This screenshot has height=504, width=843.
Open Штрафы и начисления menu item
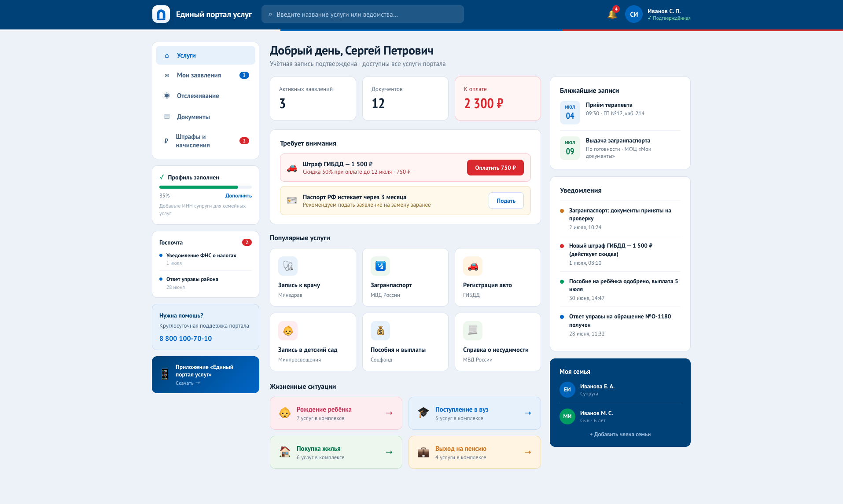click(206, 141)
